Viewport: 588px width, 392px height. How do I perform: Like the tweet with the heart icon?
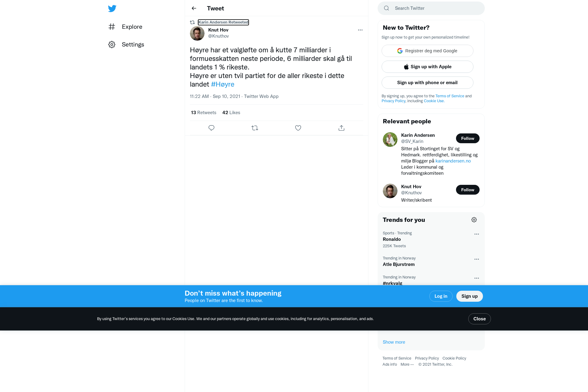tap(298, 128)
